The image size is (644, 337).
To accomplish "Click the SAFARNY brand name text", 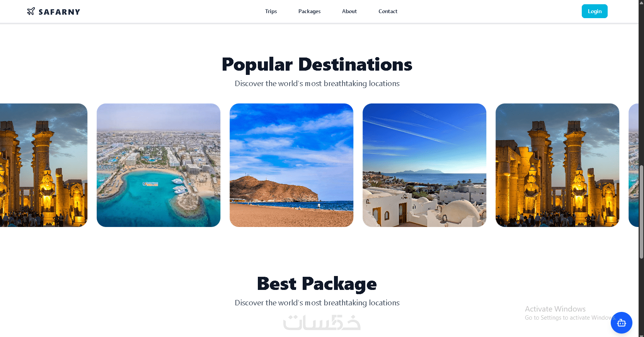I will [60, 12].
